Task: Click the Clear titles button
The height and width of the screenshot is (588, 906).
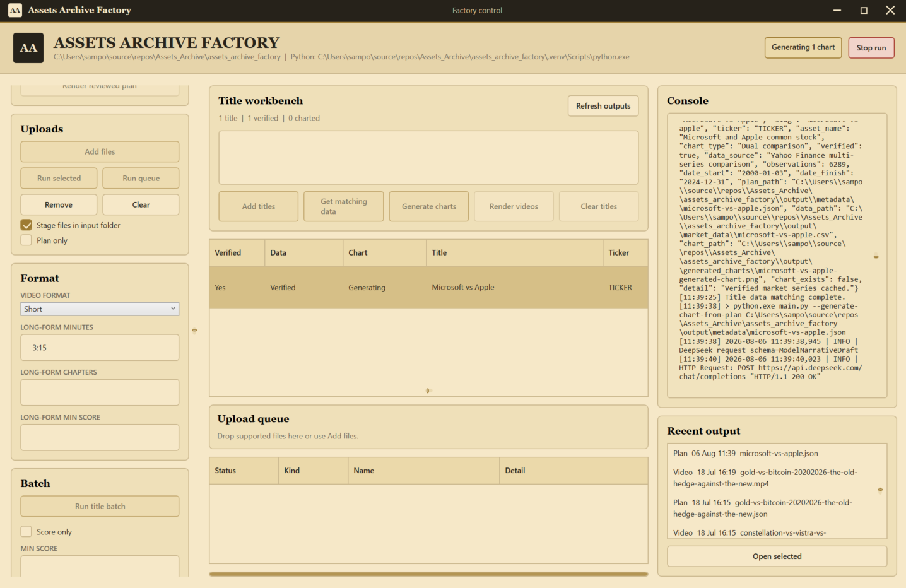Action: pyautogui.click(x=599, y=206)
